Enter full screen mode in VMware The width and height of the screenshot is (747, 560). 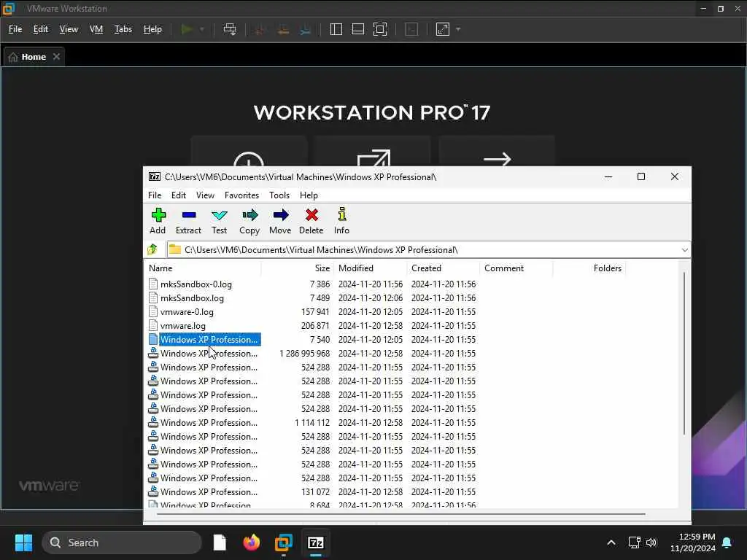[380, 29]
